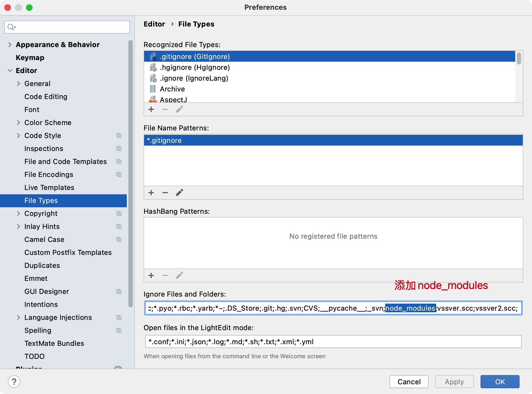Expand the Language Injections node

tap(18, 317)
